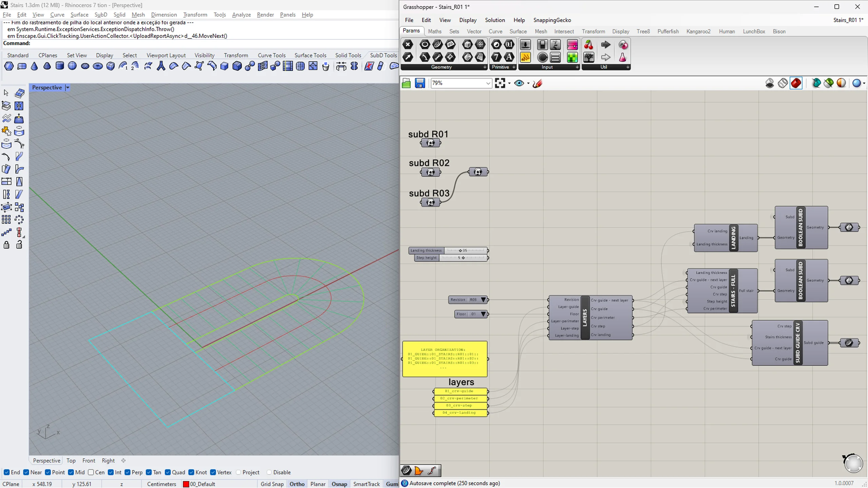Open the Solution menu in Grasshopper
Screen dimensions: 868x488
click(x=495, y=20)
